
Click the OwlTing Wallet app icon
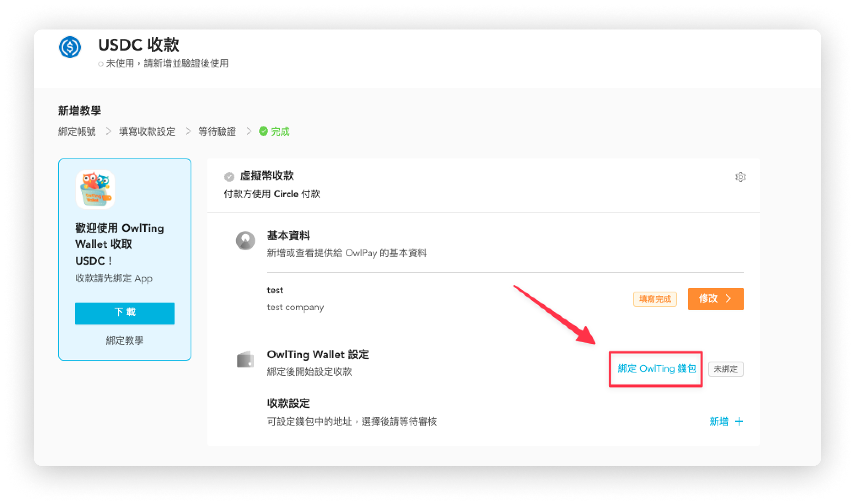click(x=95, y=190)
